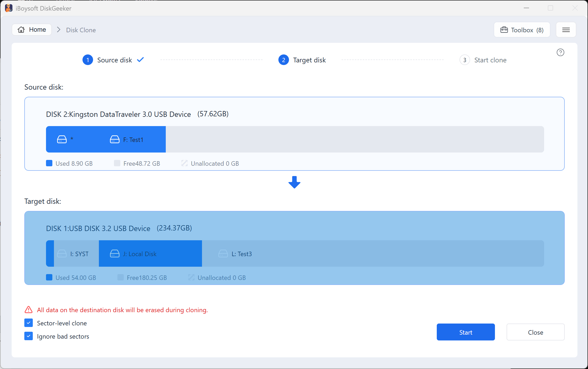Click the Free180.25 GB text
The width and height of the screenshot is (588, 369).
[147, 278]
